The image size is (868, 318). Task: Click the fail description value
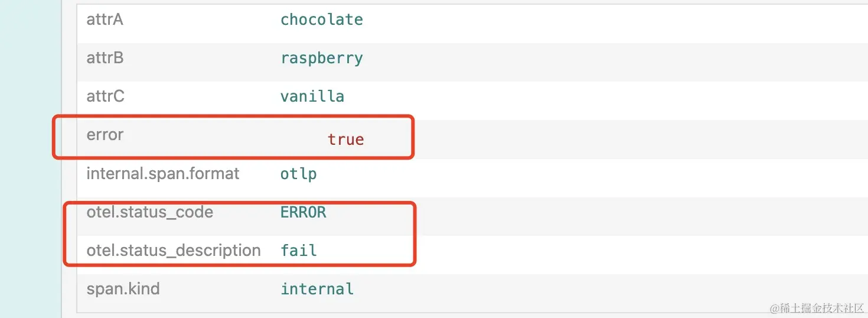pyautogui.click(x=299, y=251)
